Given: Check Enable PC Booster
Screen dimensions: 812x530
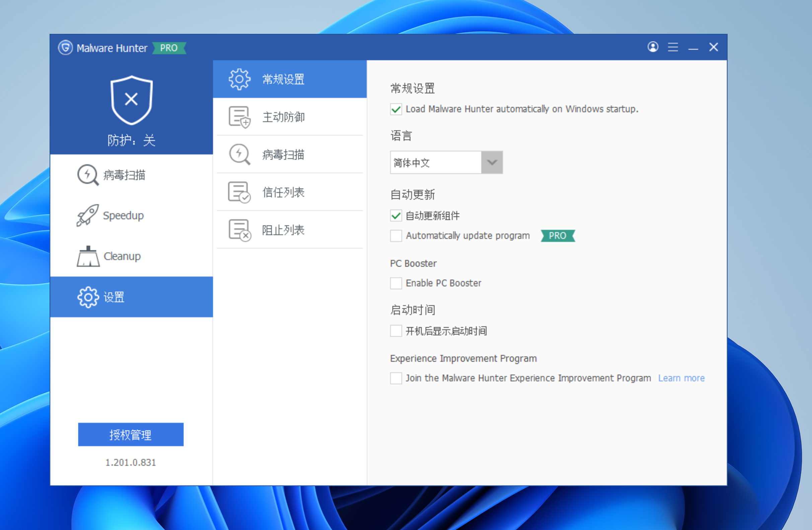Looking at the screenshot, I should coord(396,283).
